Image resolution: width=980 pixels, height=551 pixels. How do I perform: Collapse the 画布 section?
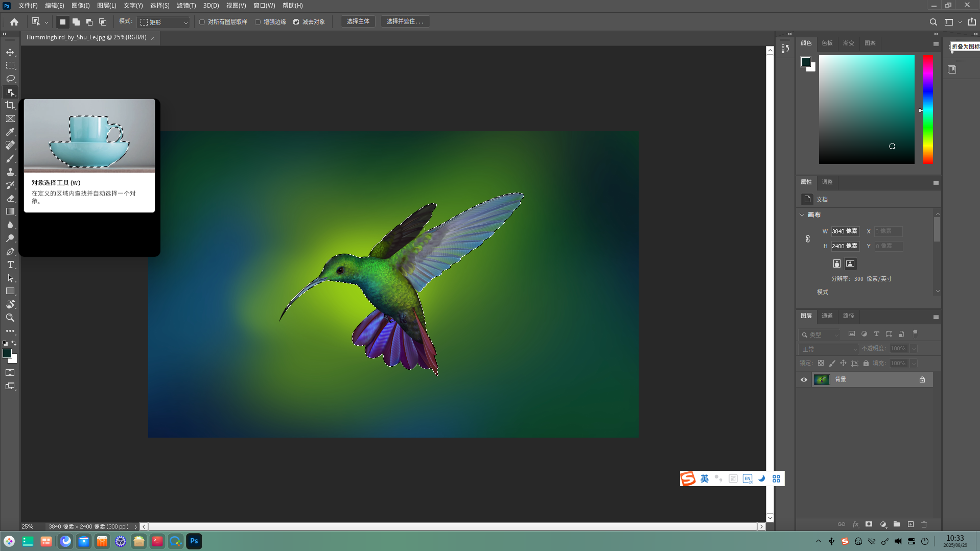click(802, 215)
